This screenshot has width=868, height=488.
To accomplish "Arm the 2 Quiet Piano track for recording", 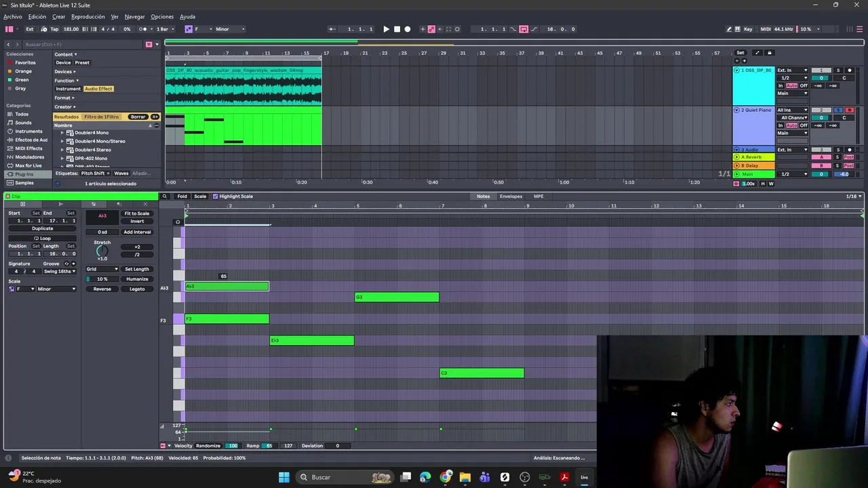I will (849, 110).
